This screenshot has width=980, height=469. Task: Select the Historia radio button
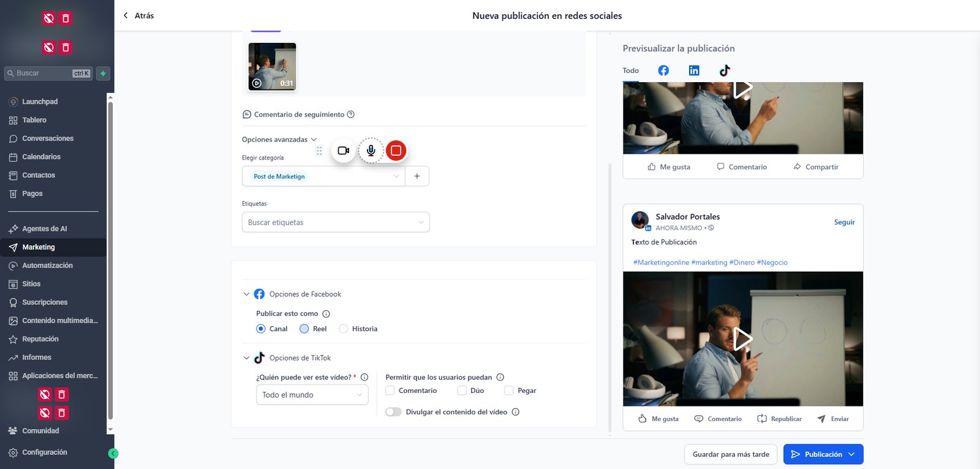click(x=344, y=329)
